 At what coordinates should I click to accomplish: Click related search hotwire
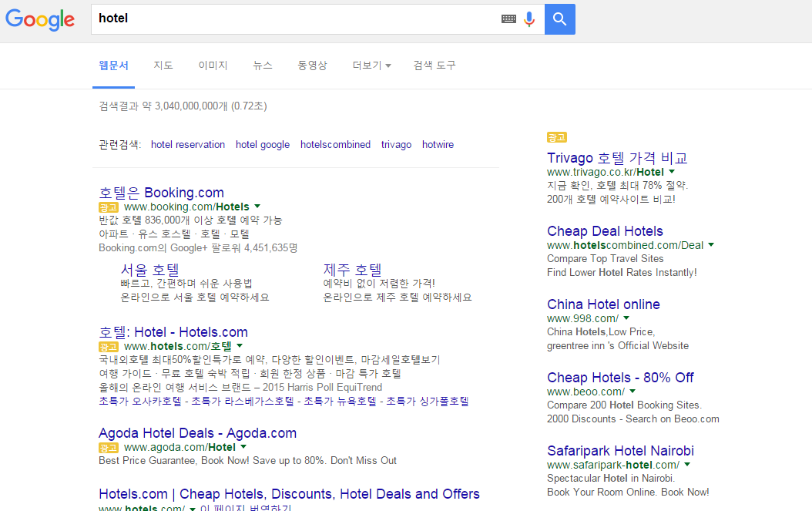tap(438, 145)
